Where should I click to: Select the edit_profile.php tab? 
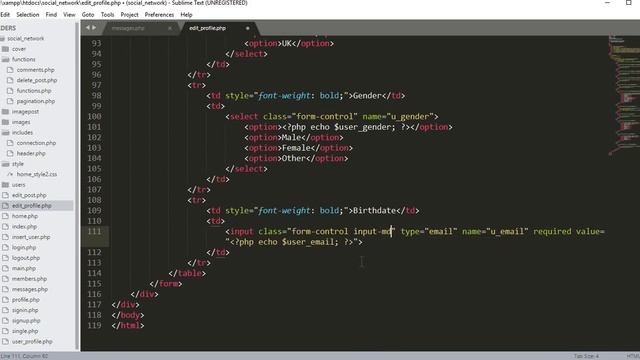pyautogui.click(x=207, y=28)
